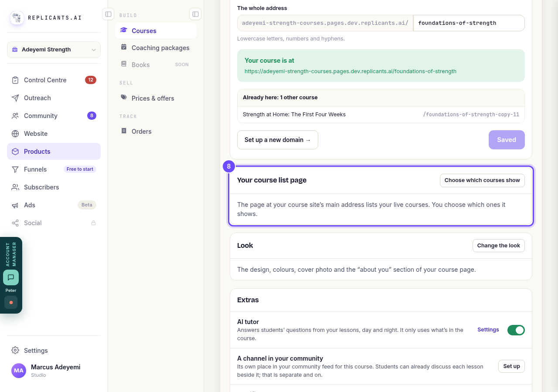558x392 pixels.
Task: Click the Social share icon
Action: [15, 223]
